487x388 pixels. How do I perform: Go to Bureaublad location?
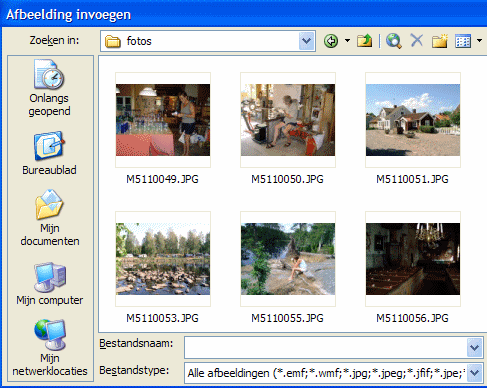pyautogui.click(x=49, y=153)
